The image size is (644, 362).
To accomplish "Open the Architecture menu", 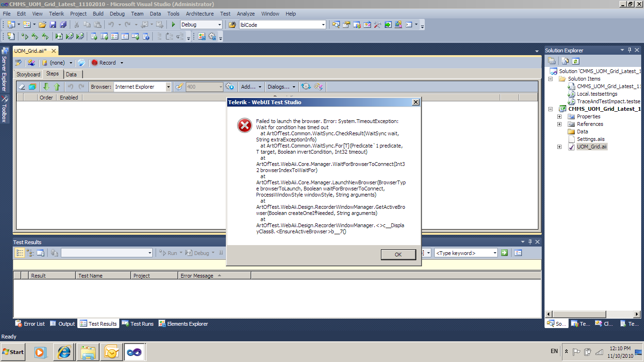I will [199, 14].
